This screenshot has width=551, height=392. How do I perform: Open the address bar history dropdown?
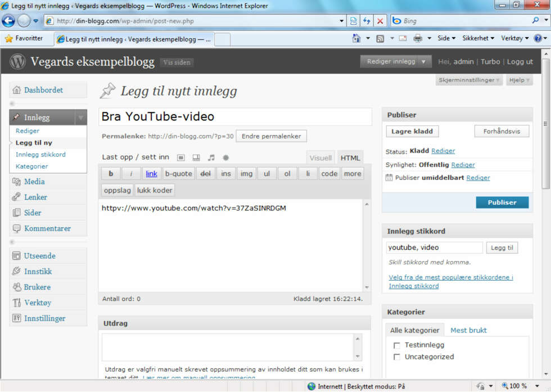pyautogui.click(x=341, y=21)
